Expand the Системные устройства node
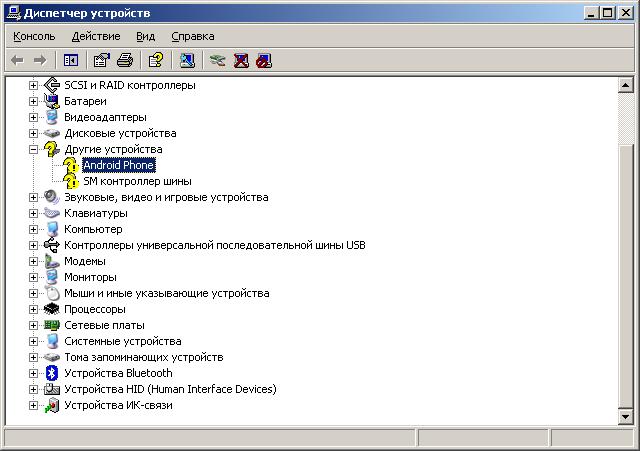 33,341
